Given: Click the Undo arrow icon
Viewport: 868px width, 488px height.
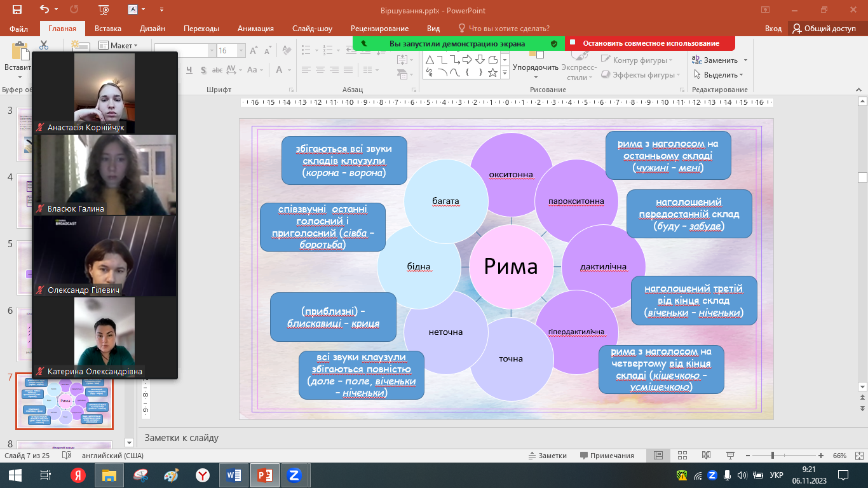Looking at the screenshot, I should click(x=44, y=10).
